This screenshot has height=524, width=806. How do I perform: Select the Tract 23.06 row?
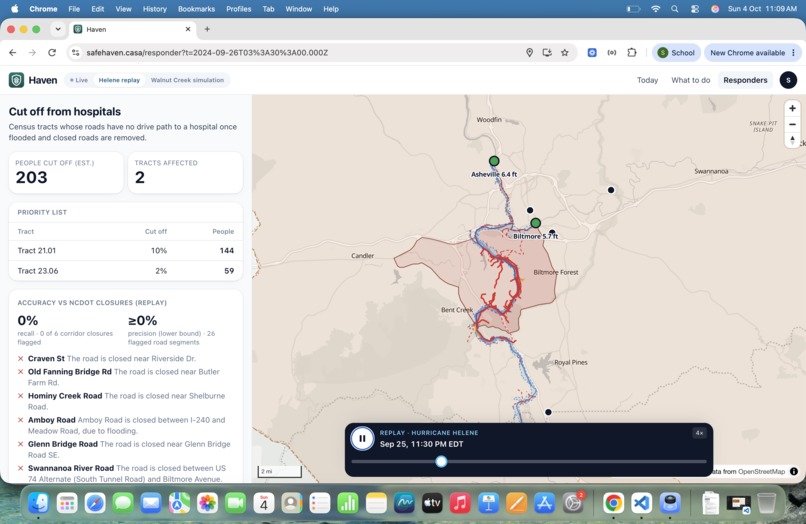[125, 270]
